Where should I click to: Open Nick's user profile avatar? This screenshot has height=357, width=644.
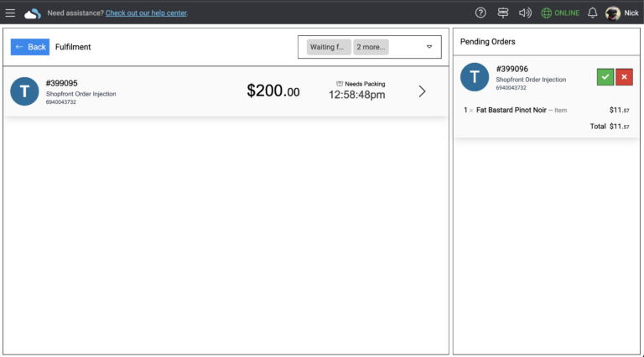[x=613, y=13]
